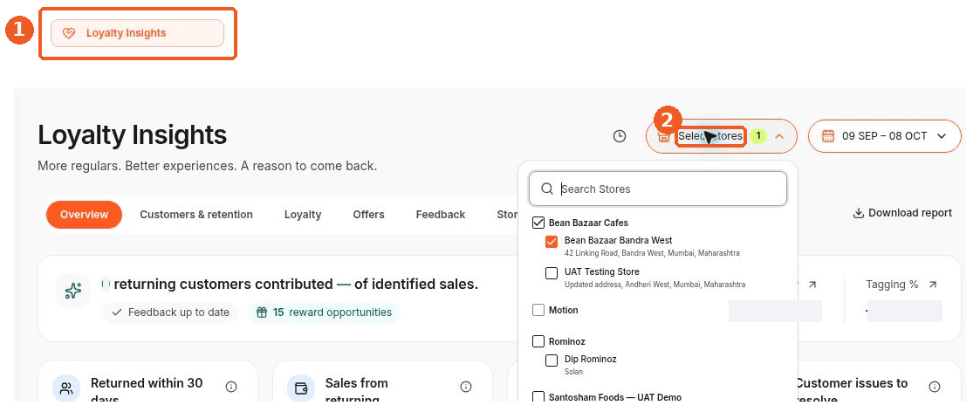This screenshot has width=980, height=419.
Task: Switch to the Overview tab
Action: coord(84,215)
